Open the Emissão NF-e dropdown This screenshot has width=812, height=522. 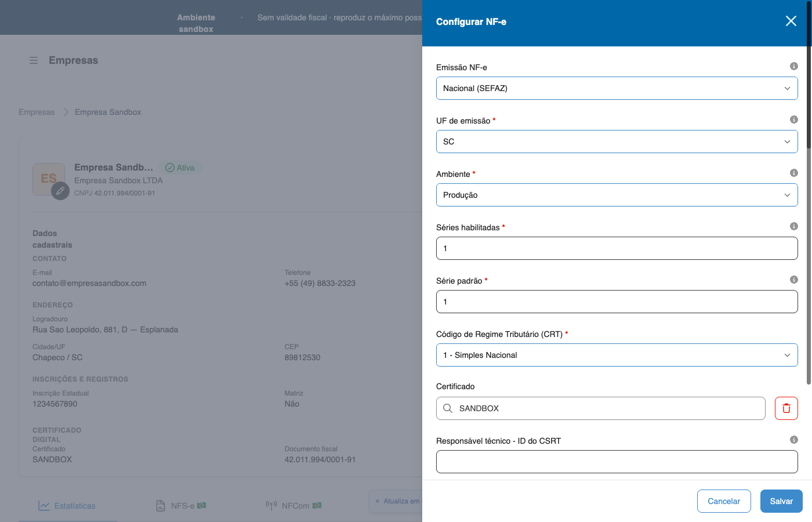coord(617,88)
